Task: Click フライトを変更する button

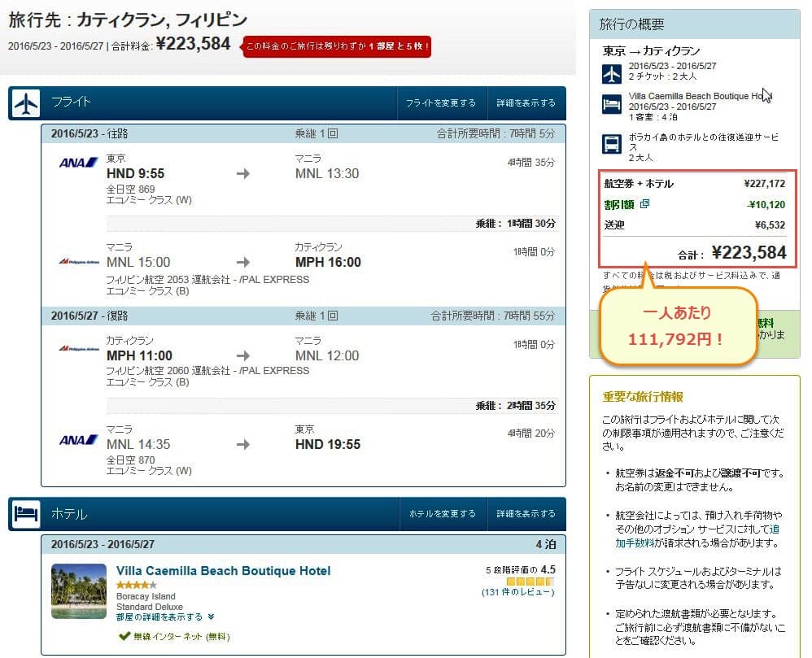Action: 441,103
